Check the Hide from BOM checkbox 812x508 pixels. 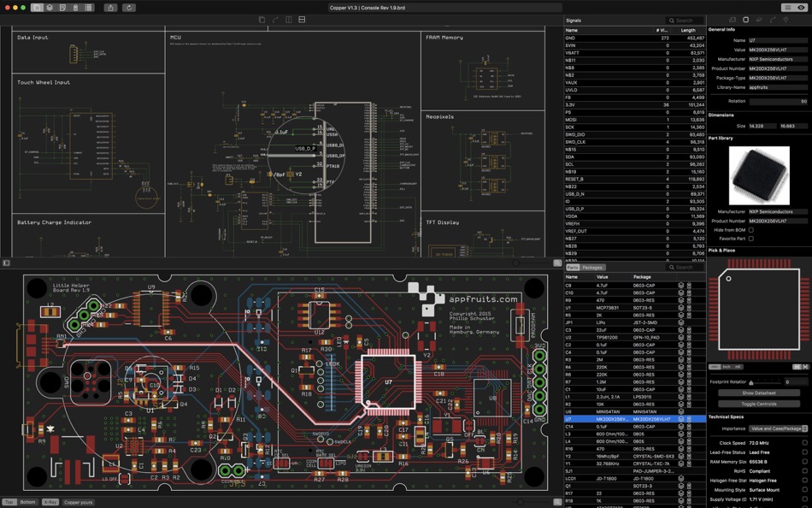point(750,229)
